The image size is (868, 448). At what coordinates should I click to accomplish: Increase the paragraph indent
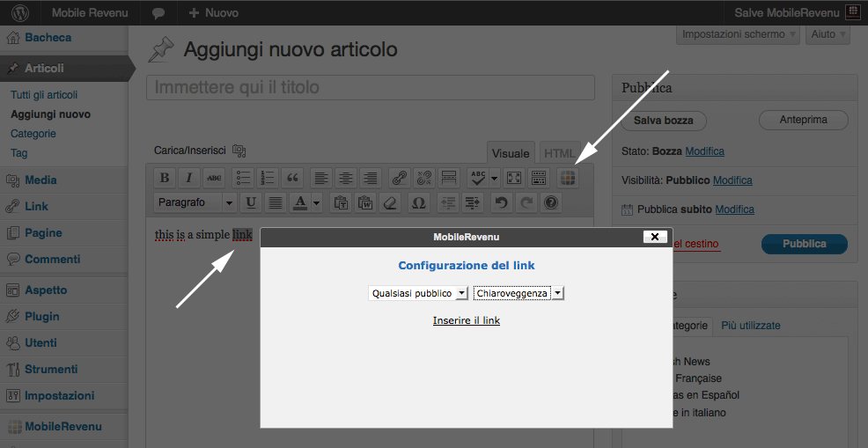pos(472,202)
